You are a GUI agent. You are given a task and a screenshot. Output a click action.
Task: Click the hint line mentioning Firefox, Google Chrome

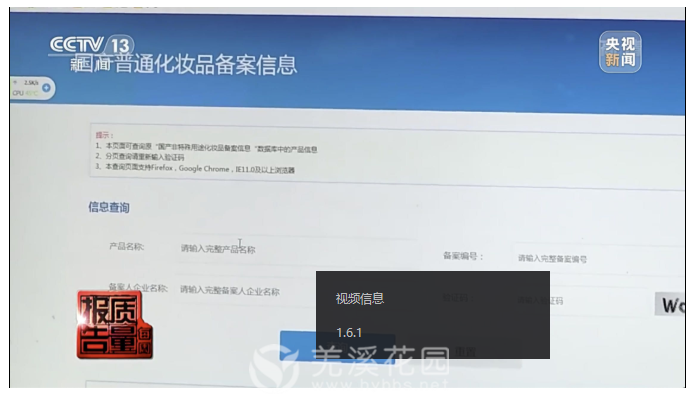click(195, 168)
